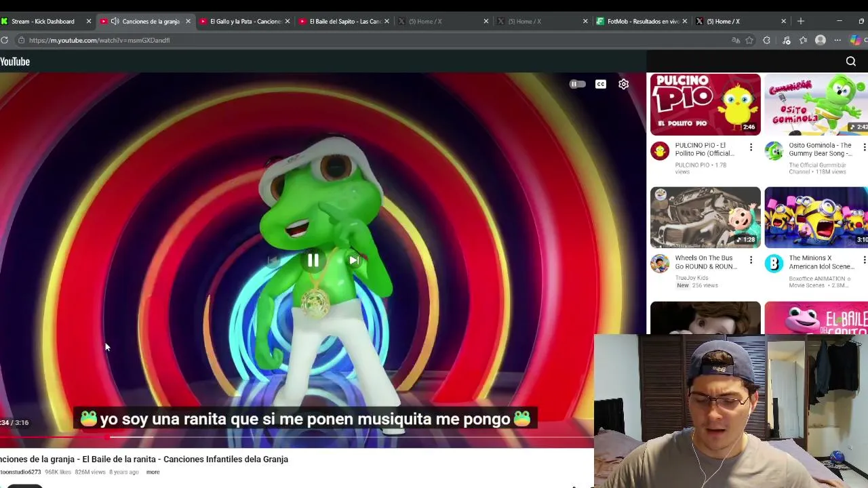This screenshot has width=868, height=488.
Task: Open 'Wheels On The Bus Go ROUND' title link
Action: click(x=706, y=262)
